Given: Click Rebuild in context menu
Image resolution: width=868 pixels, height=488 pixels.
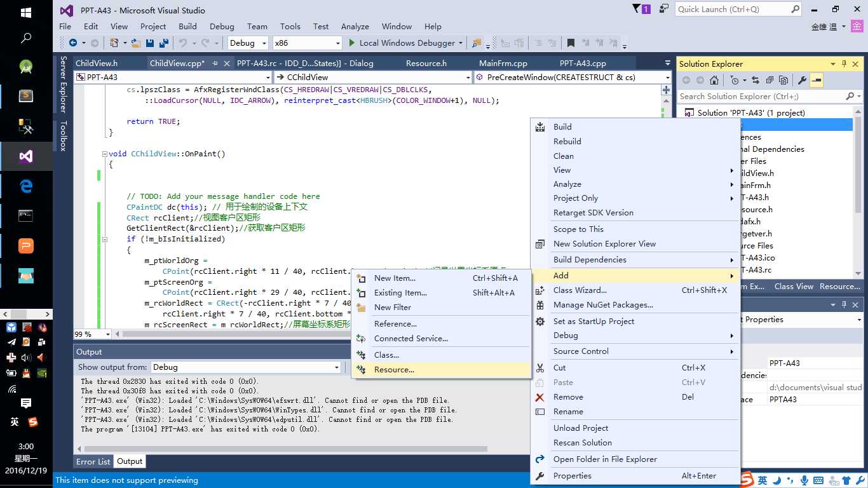Looking at the screenshot, I should tap(635, 142).
